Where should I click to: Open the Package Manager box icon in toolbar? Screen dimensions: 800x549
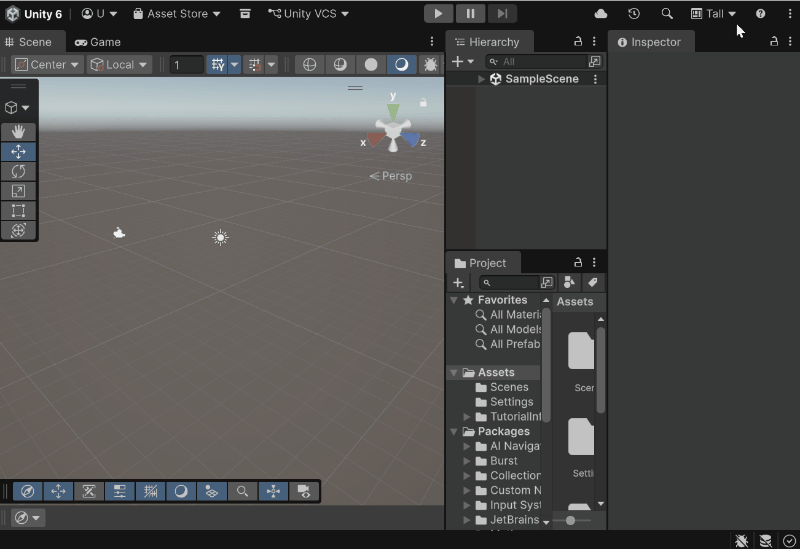[245, 14]
